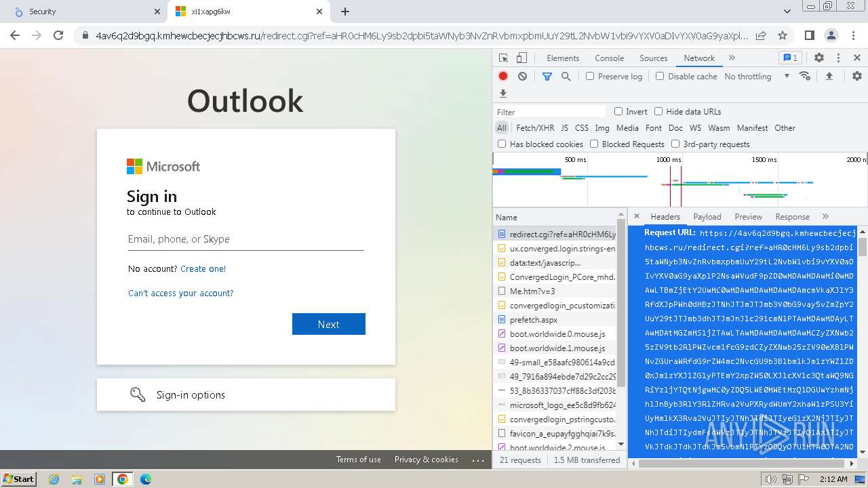Select the prefetch.aspx request
This screenshot has height=488, width=868.
coord(555,319)
